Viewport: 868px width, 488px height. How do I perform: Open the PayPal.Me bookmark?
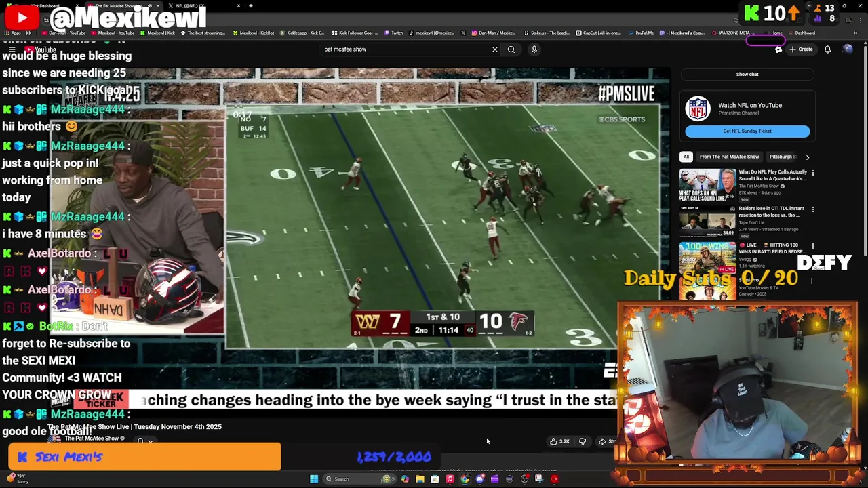[x=640, y=33]
